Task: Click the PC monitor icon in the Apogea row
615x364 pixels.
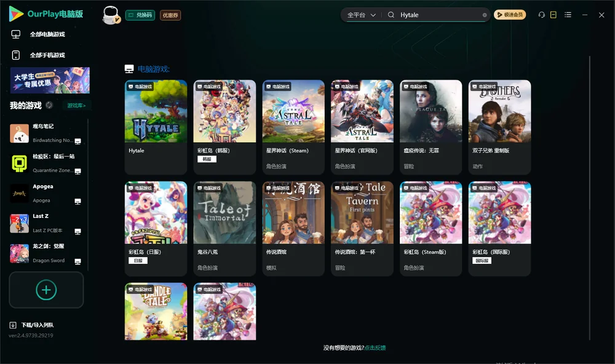Action: click(x=77, y=201)
